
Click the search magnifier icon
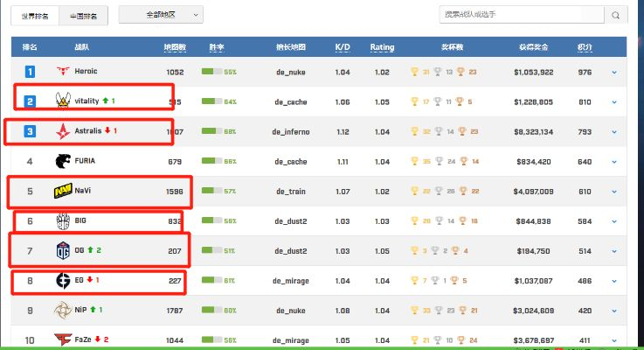pos(615,15)
